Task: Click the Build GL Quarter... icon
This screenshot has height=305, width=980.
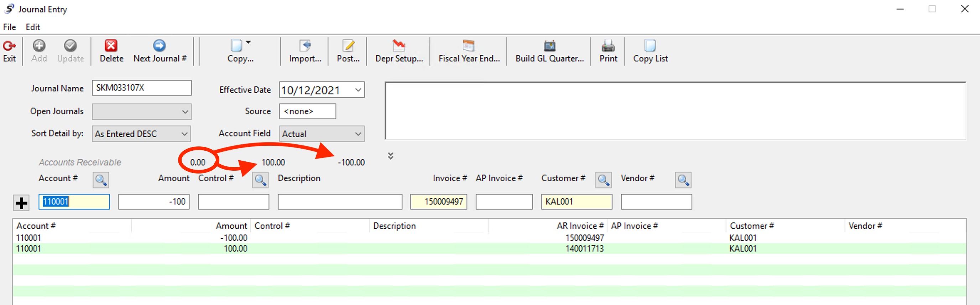Action: tap(549, 46)
